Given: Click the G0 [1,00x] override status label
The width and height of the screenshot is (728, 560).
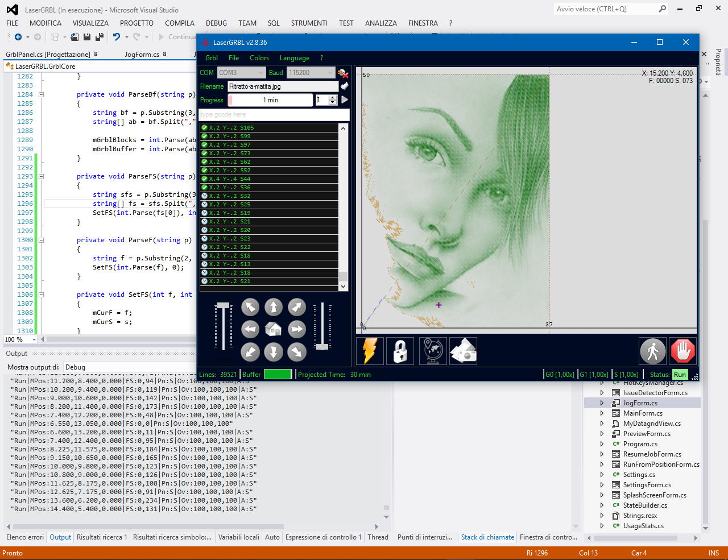Looking at the screenshot, I should (560, 375).
